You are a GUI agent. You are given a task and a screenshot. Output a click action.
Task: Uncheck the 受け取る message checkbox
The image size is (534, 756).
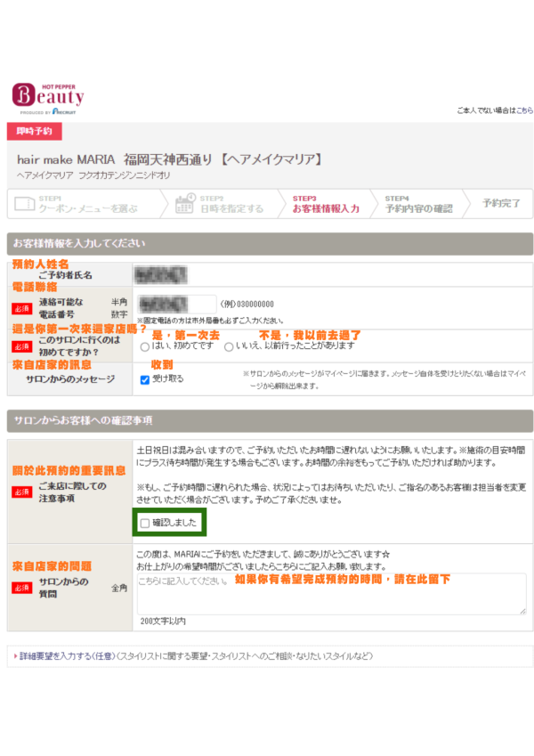coord(144,379)
